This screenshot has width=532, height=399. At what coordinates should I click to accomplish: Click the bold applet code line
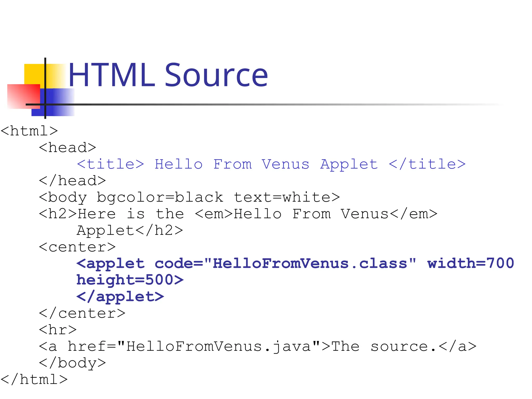pyautogui.click(x=295, y=263)
